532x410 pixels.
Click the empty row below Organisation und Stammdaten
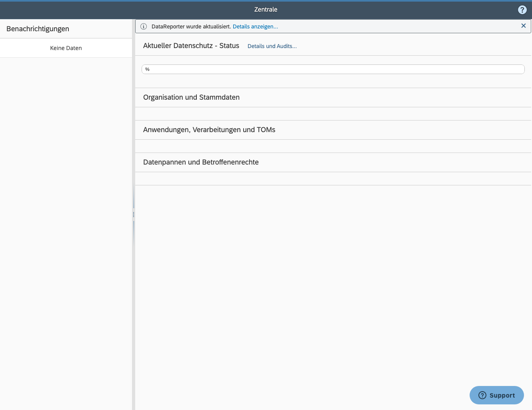332,113
